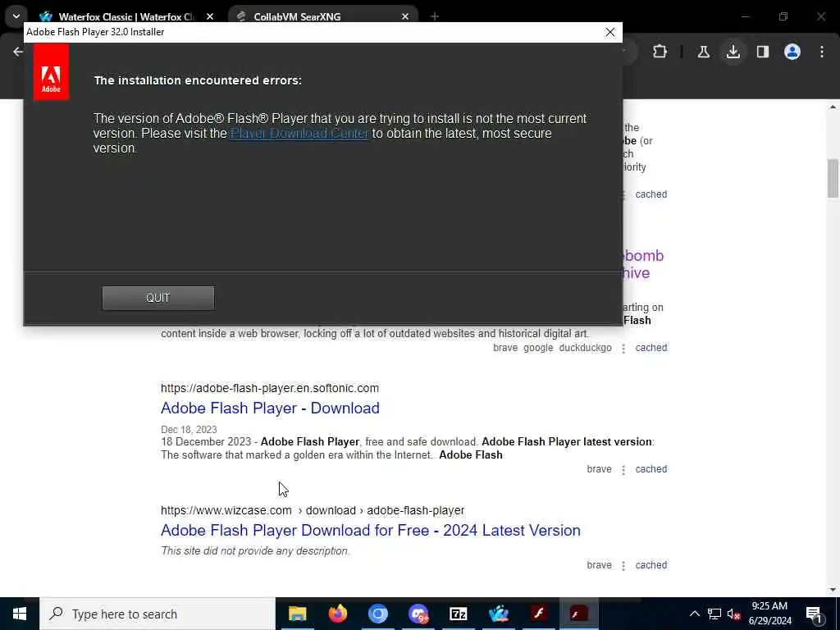Close the CollabVM SearXNG browser tab
The height and width of the screenshot is (630, 840).
pos(405,16)
